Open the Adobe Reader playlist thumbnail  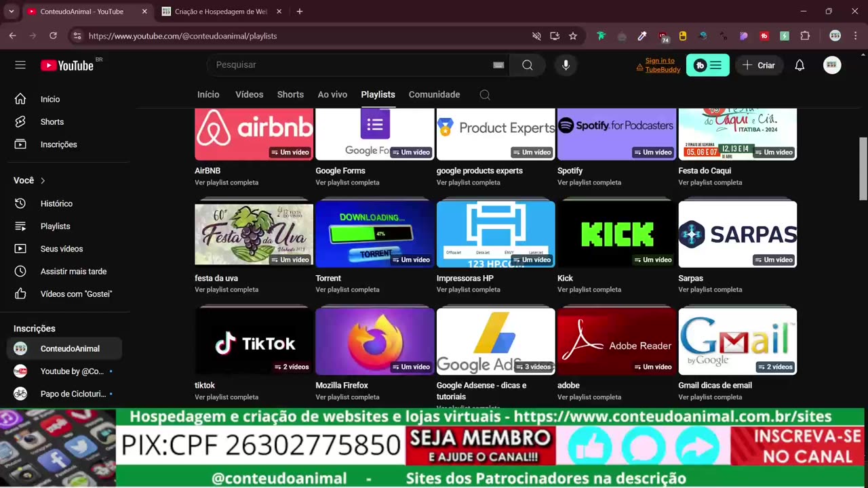pyautogui.click(x=616, y=341)
